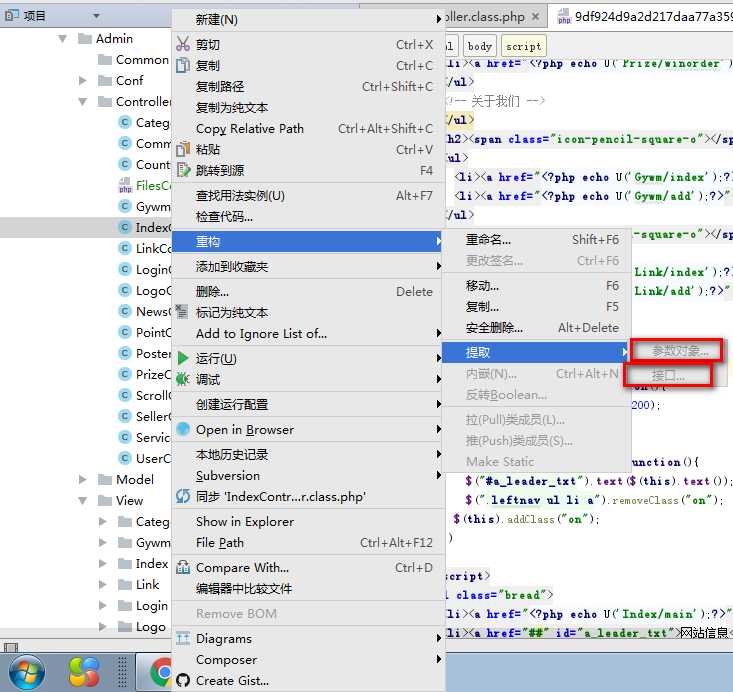Click the Windows Start orb
Viewport: 733px width, 692px height.
[27, 672]
